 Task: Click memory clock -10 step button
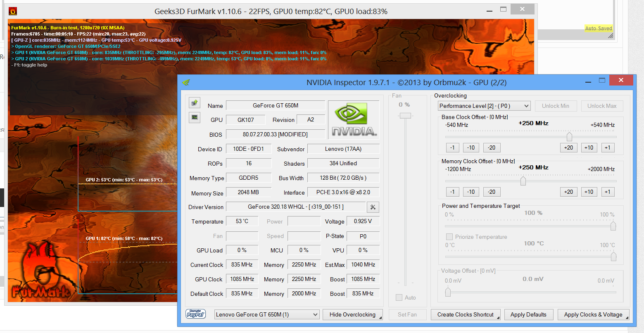tap(471, 192)
